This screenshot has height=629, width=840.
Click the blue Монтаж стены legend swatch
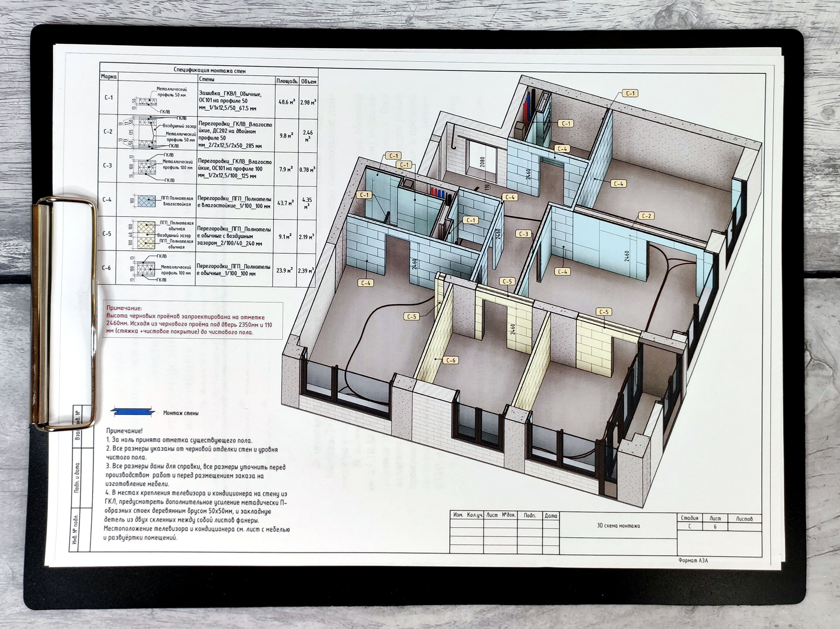pos(133,412)
